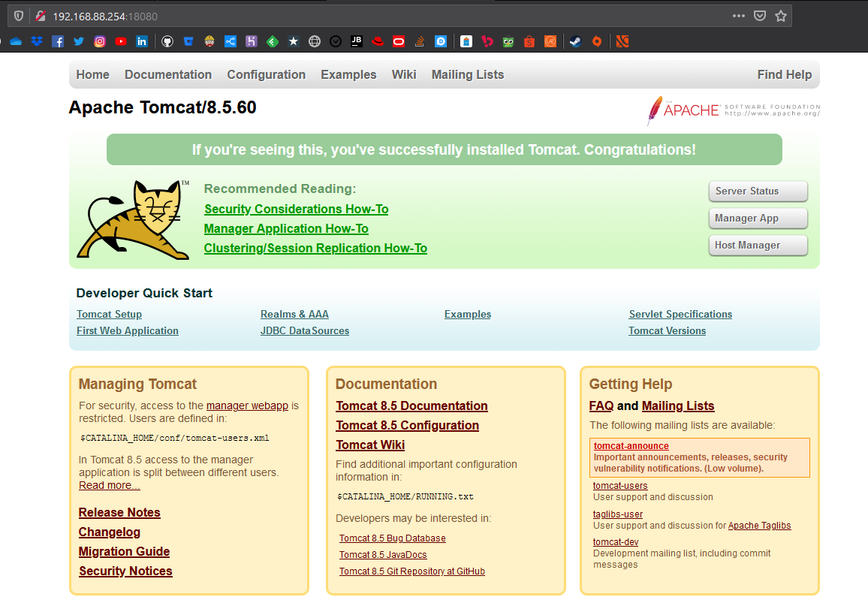This screenshot has height=603, width=868.
Task: Click the Find Help nav link
Action: (785, 75)
